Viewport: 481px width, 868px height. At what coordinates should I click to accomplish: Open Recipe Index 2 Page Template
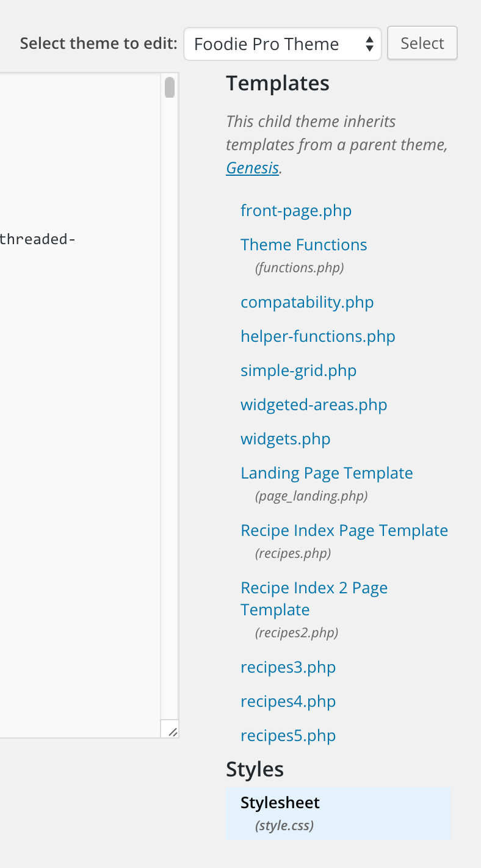(314, 599)
